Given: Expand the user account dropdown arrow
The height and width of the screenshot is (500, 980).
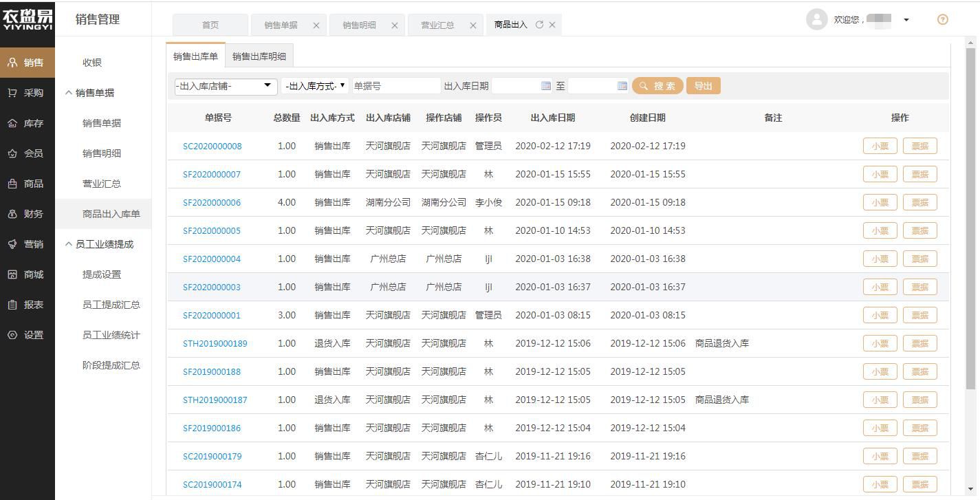Looking at the screenshot, I should 906,19.
